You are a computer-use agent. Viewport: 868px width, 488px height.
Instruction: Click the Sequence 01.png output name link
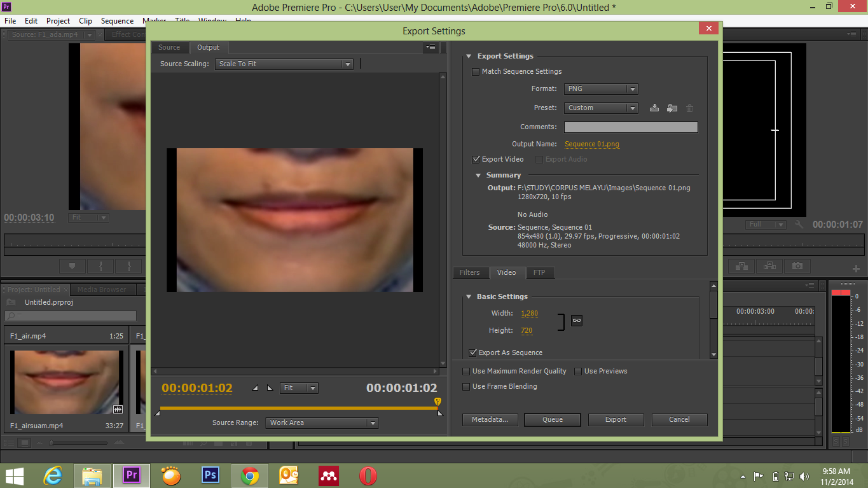pyautogui.click(x=592, y=144)
